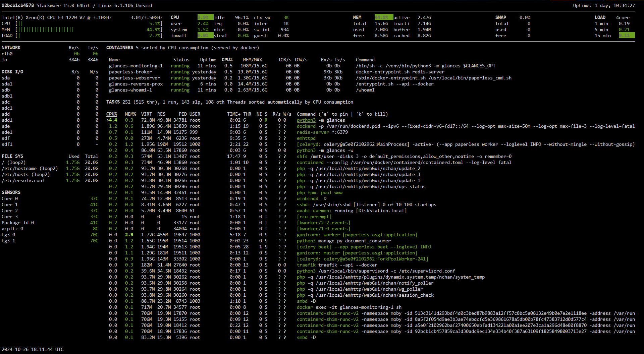Select the paperless-webserver container name
This screenshot has height=354, width=644.
click(135, 78)
